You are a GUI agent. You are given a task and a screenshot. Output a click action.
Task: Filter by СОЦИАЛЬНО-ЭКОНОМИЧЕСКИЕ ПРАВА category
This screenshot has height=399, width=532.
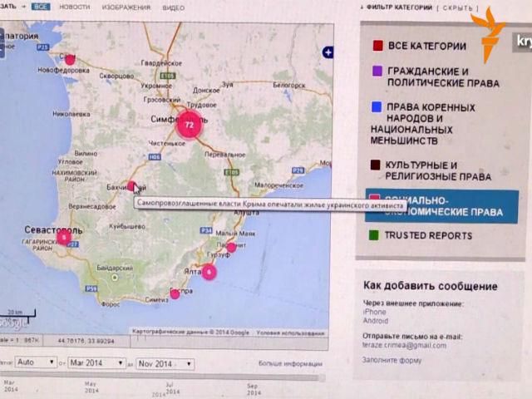coord(441,206)
